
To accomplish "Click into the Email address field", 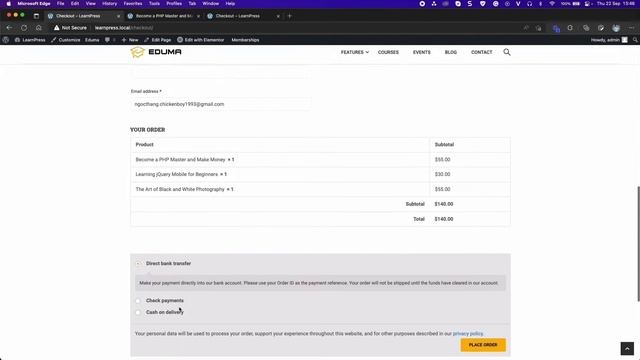I will [220, 104].
